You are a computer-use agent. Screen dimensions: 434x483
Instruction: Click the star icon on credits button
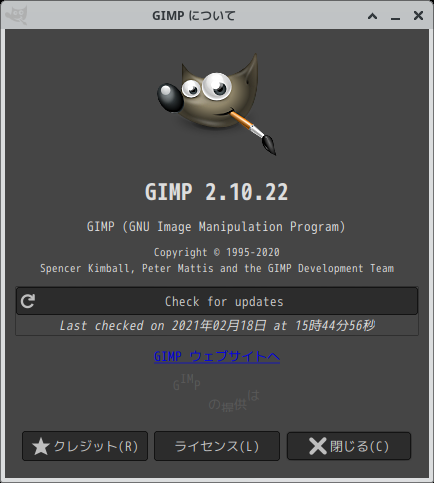tap(41, 447)
